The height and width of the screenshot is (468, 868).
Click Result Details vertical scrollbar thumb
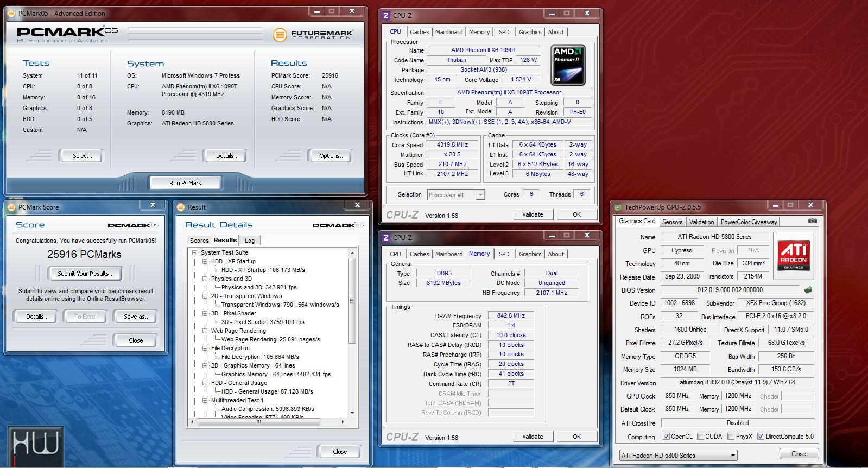[352, 300]
